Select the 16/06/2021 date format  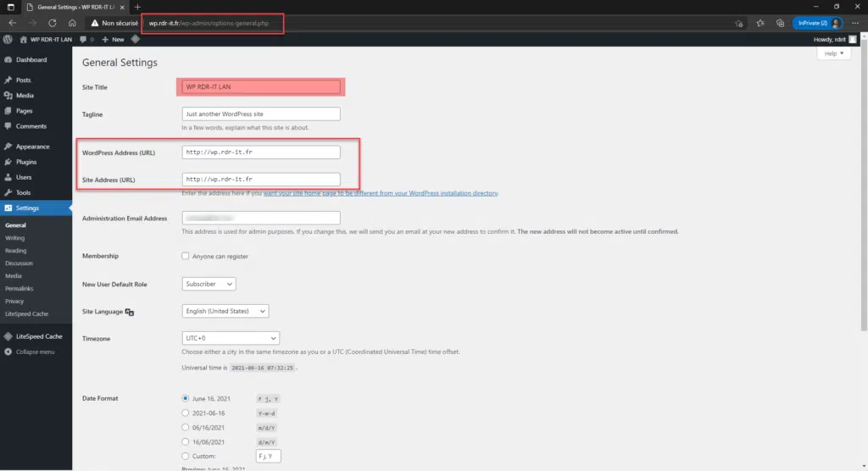click(186, 441)
